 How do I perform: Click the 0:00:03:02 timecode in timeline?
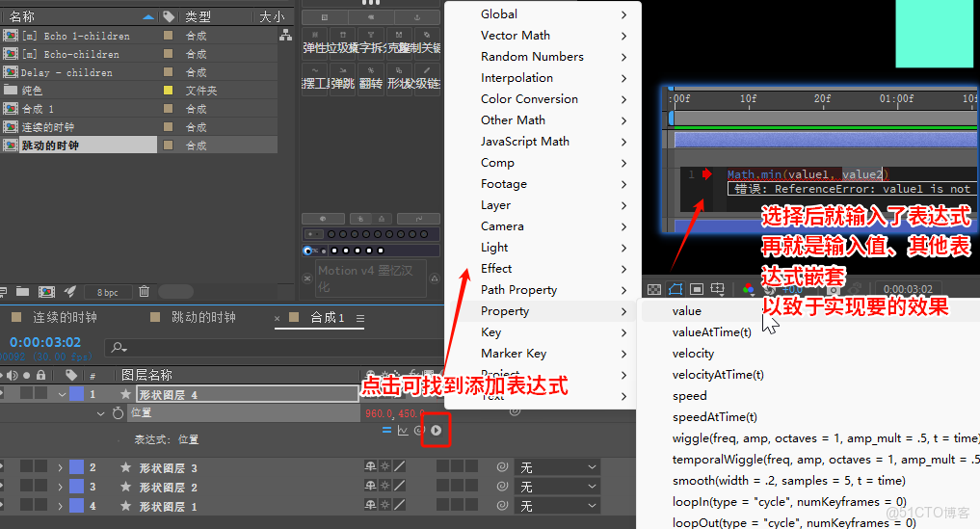45,342
